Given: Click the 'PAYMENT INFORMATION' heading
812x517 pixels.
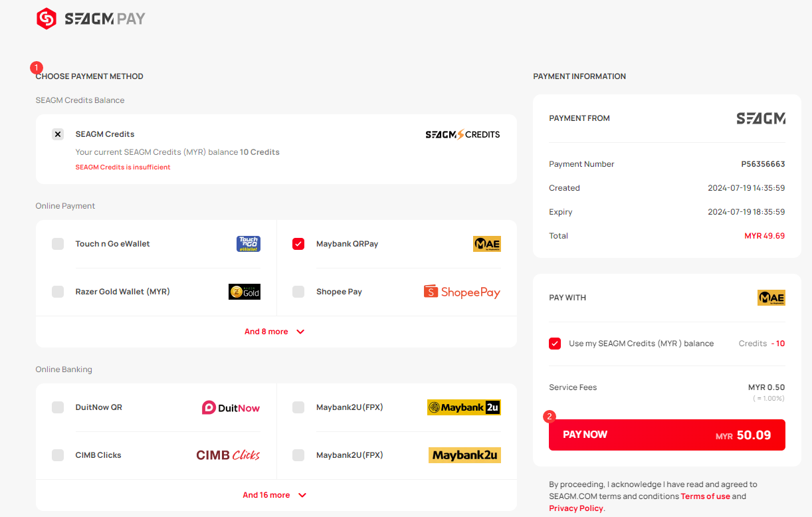Looking at the screenshot, I should (579, 76).
